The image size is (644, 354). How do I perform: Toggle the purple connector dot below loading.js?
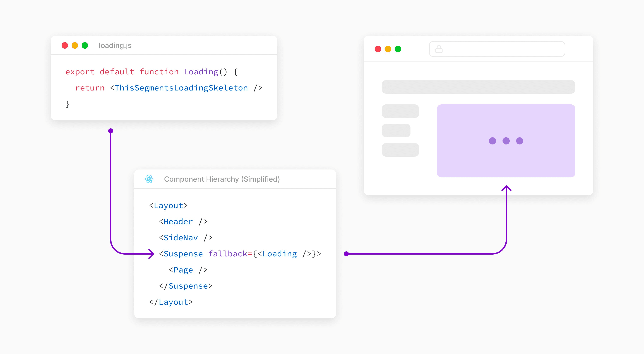111,131
